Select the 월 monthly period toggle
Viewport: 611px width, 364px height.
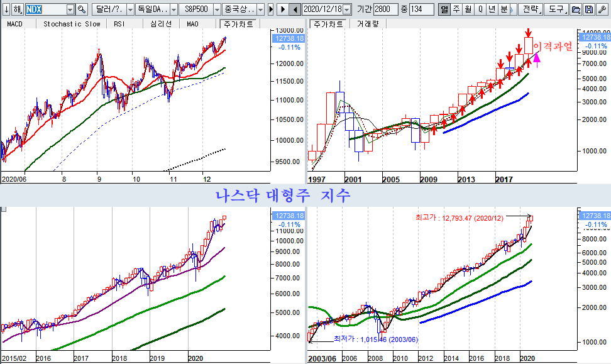coord(468,9)
